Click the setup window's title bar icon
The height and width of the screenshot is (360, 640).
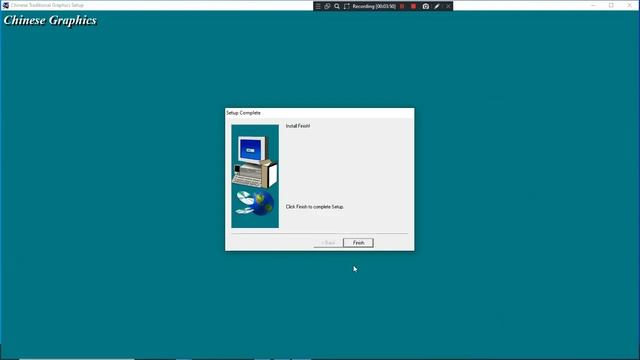pos(5,5)
